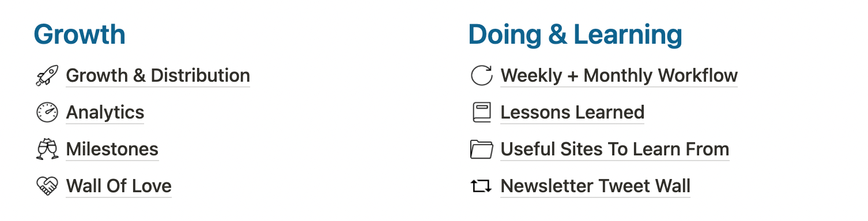Image resolution: width=868 pixels, height=221 pixels.
Task: Open Useful Sites To Learn From
Action: (x=615, y=149)
